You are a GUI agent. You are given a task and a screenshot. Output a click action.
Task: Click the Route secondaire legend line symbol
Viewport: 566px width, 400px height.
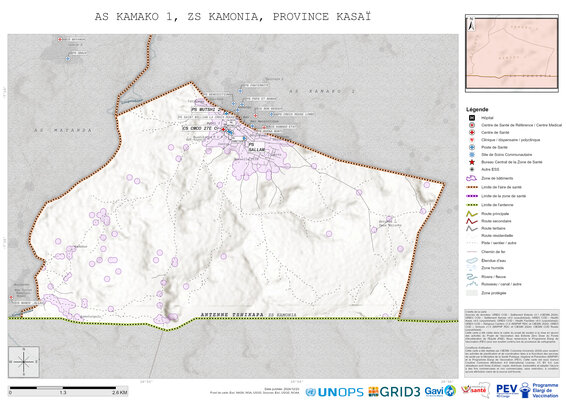[x=472, y=221]
